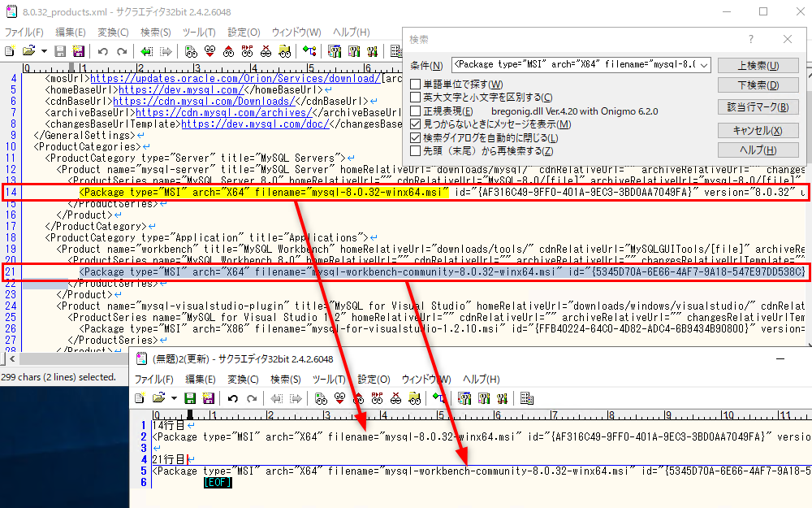The width and height of the screenshot is (812, 508).
Task: Open the updates.oracle.com Orion download link
Action: [x=235, y=78]
